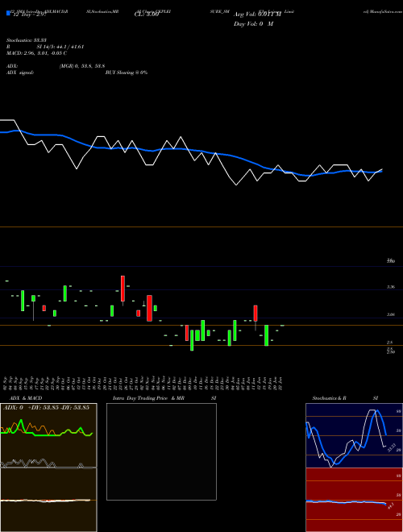Click the 'CL: 3.00' closing price text
The image size is (403, 532).
[x=147, y=15]
